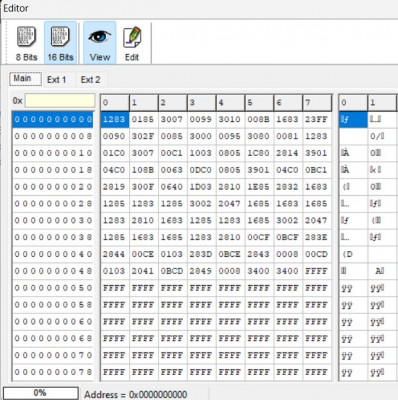Select hex cell 0099
Viewport: 398px width, 400px height.
202,119
